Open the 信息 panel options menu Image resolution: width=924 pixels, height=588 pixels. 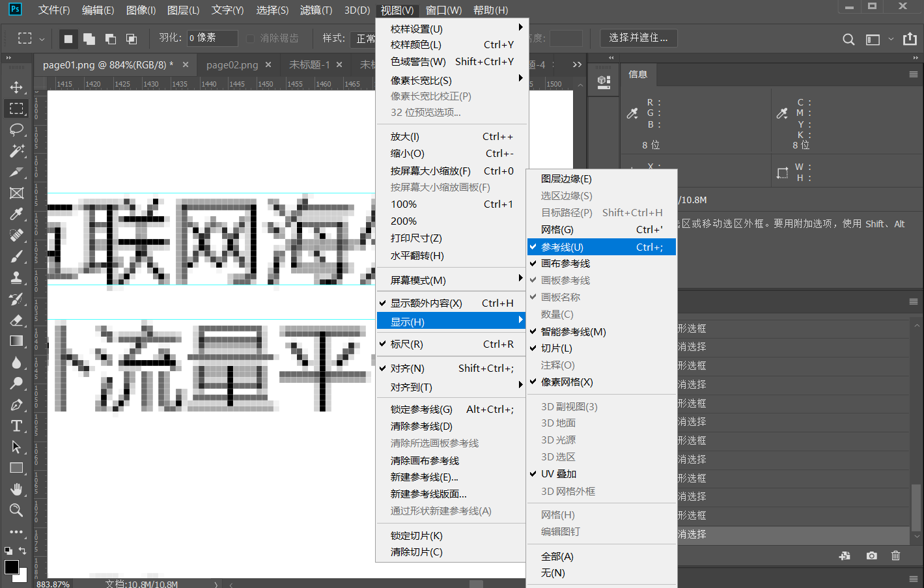click(913, 74)
